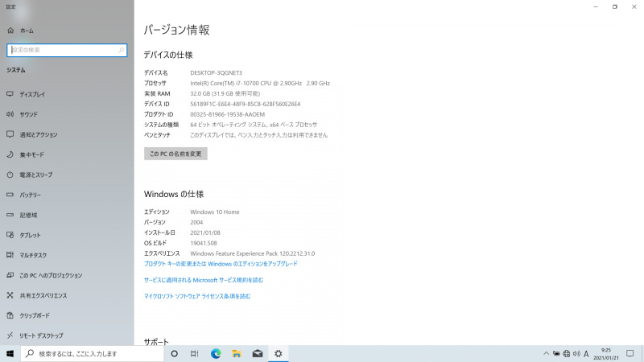The height and width of the screenshot is (362, 644).
Task: Click the この PC へのプロジェクション icon
Action: (x=10, y=275)
